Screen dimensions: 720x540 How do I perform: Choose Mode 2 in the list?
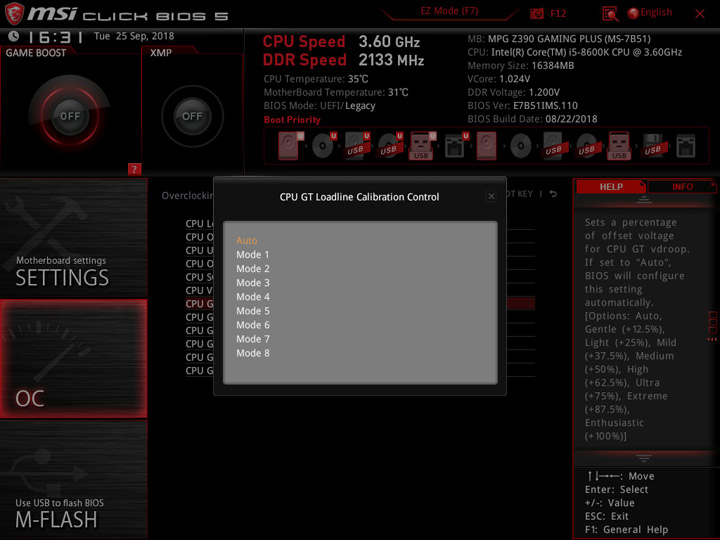pyautogui.click(x=253, y=269)
